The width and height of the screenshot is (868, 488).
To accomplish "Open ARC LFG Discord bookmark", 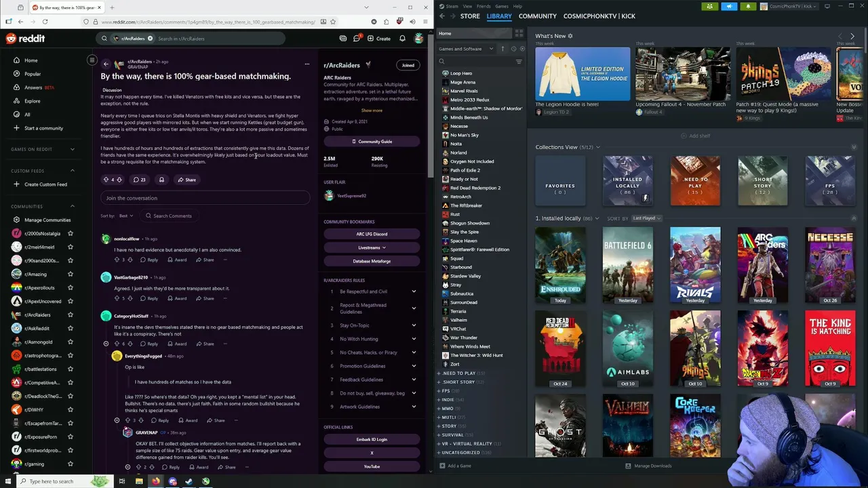I will tap(372, 234).
